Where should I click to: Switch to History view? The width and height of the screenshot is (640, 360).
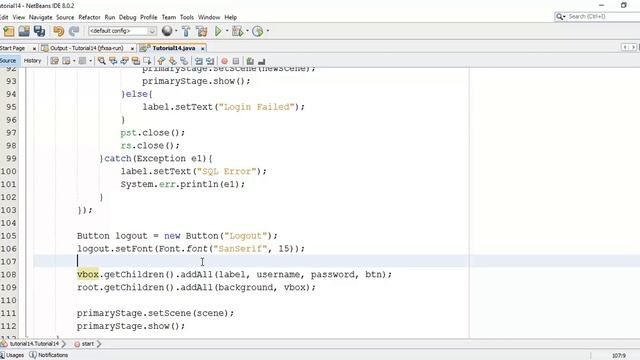(x=32, y=61)
